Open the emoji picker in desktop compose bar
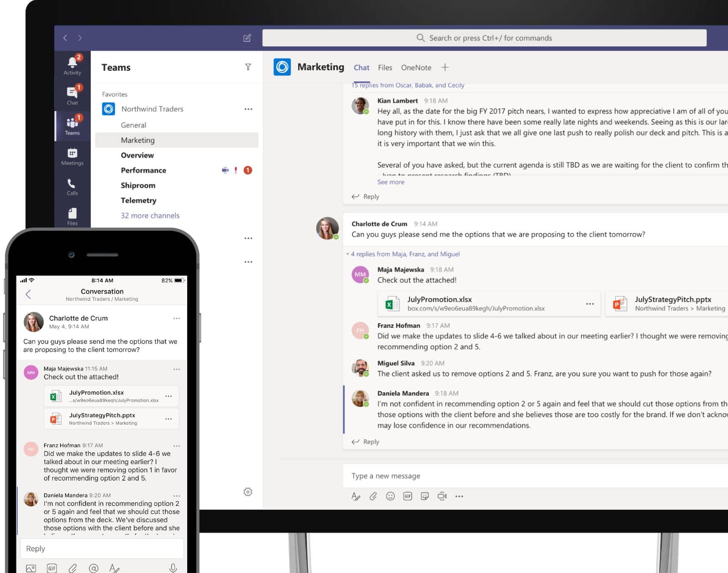 390,496
